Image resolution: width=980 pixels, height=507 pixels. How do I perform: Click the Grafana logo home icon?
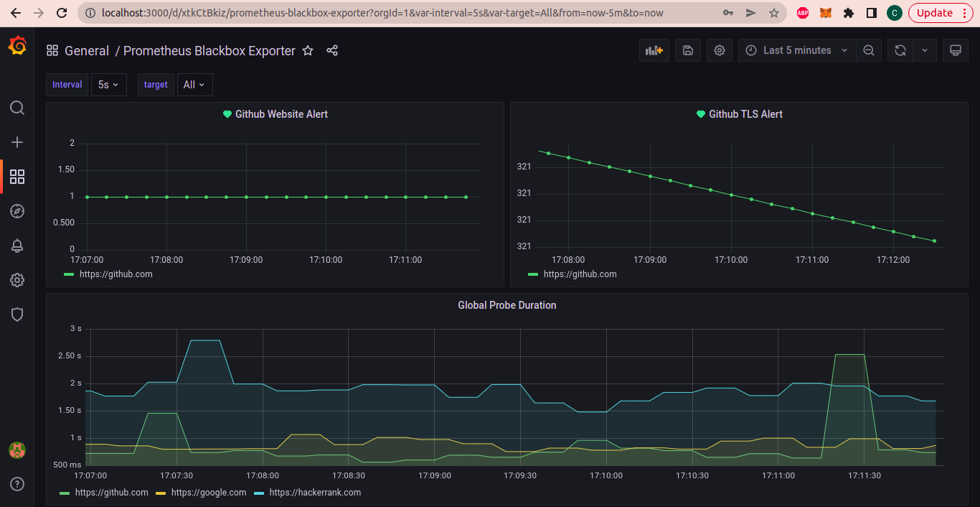click(x=17, y=46)
